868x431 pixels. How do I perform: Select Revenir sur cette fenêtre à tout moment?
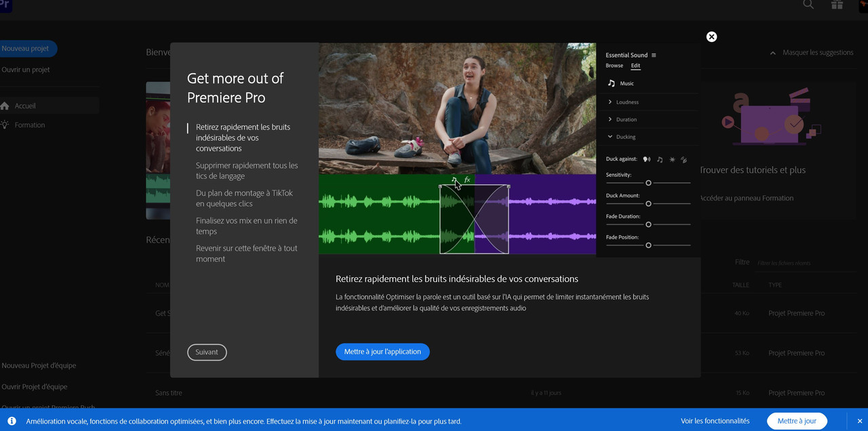pyautogui.click(x=246, y=253)
